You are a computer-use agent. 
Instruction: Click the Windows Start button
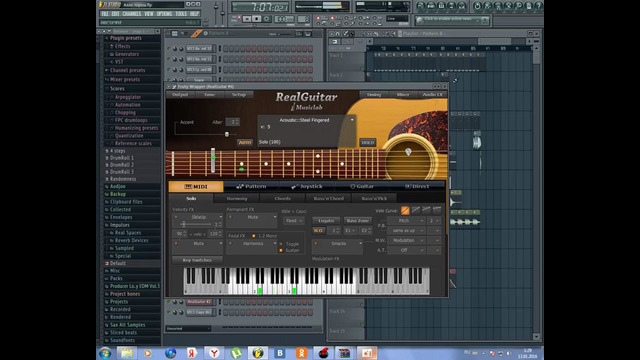105,353
